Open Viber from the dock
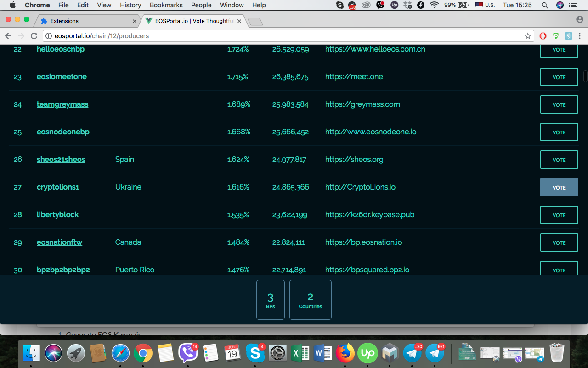This screenshot has width=588, height=368. tap(188, 353)
